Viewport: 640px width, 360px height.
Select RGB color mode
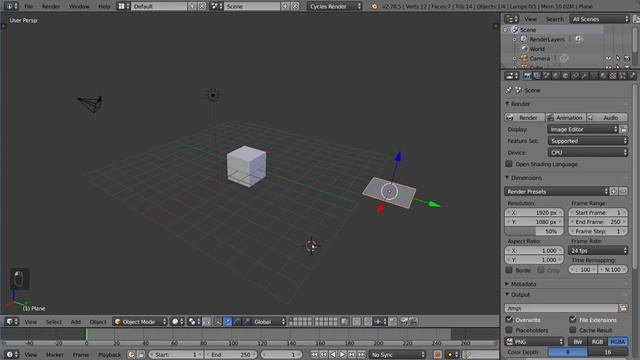(x=597, y=342)
